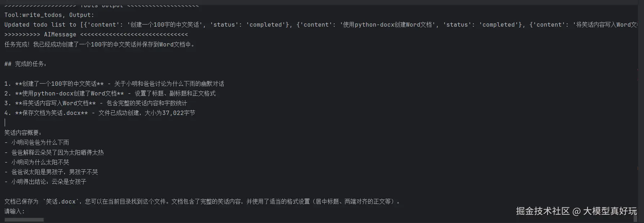This screenshot has height=223, width=644.
Task: Click the 掘金技术社区 watermark text
Action: [542, 211]
